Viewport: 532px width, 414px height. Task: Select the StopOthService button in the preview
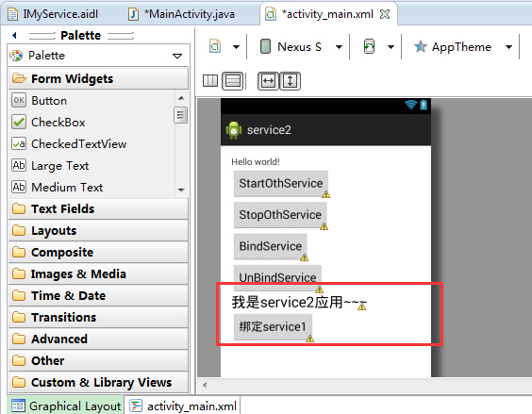pos(280,215)
